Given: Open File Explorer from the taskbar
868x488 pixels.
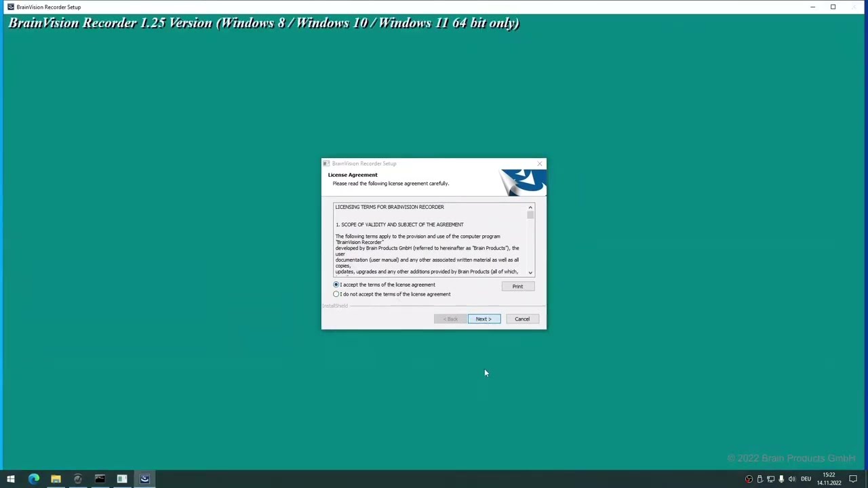Looking at the screenshot, I should pos(56,479).
